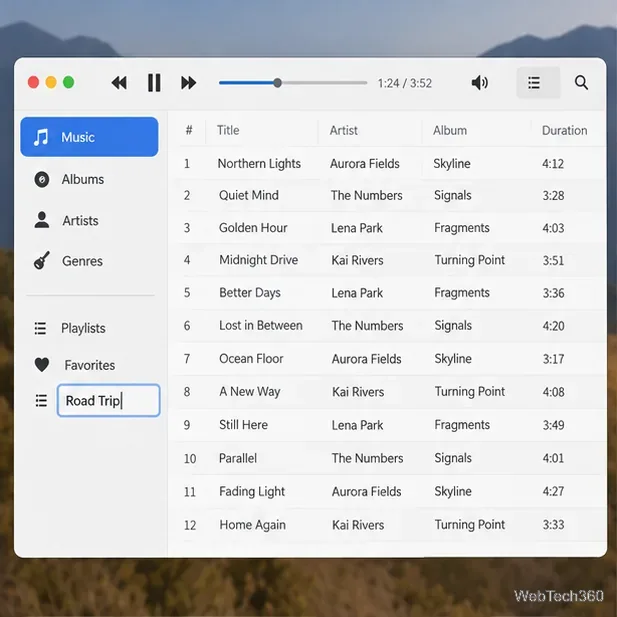Click artist The Numbers in Quiet Mind row
Image resolution: width=617 pixels, height=617 pixels.
pyautogui.click(x=366, y=195)
